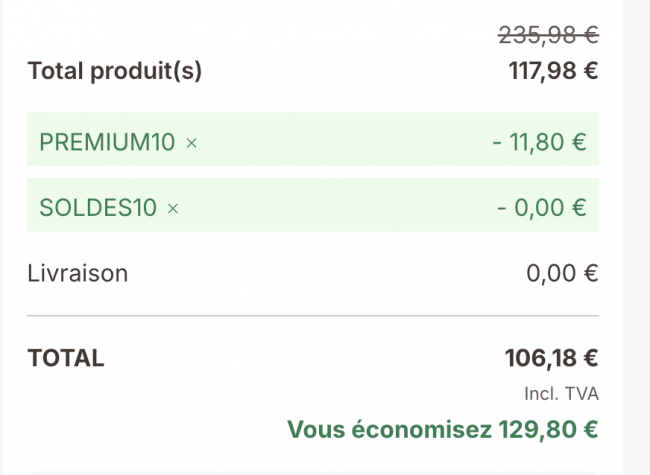Image resolution: width=650 pixels, height=475 pixels.
Task: Remove the SOLDES10 coupon with its × icon
Action: pyautogui.click(x=173, y=208)
